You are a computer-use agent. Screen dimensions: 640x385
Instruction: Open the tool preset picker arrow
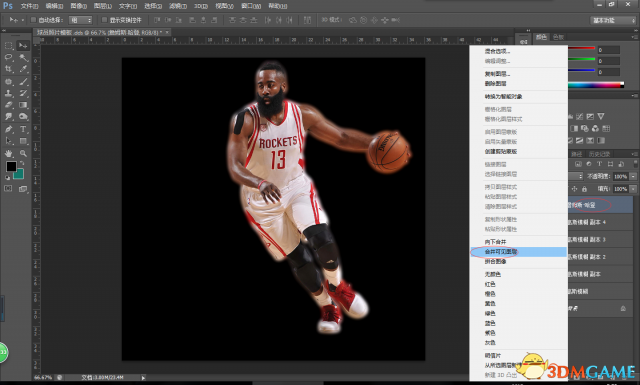(23, 20)
